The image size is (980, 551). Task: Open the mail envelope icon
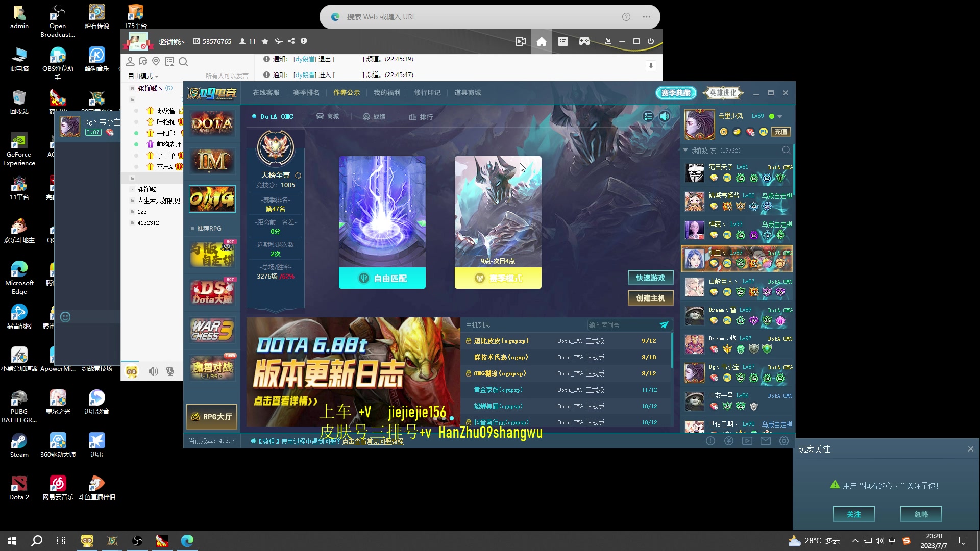766,441
